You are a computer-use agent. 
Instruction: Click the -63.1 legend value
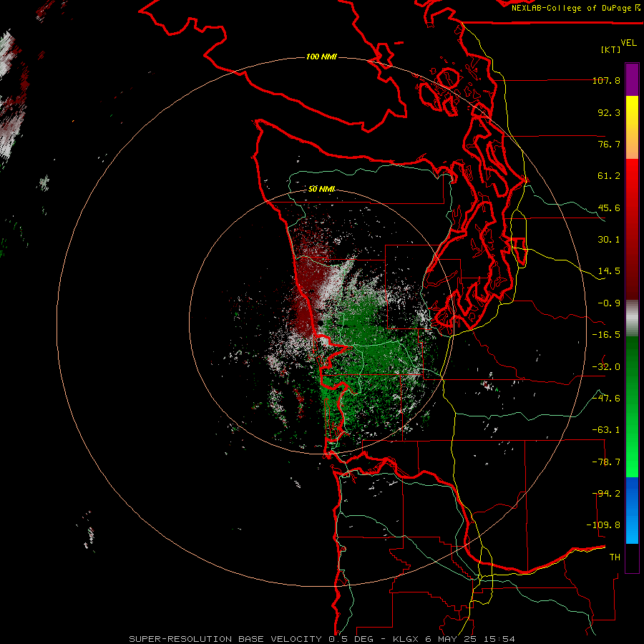pos(606,430)
